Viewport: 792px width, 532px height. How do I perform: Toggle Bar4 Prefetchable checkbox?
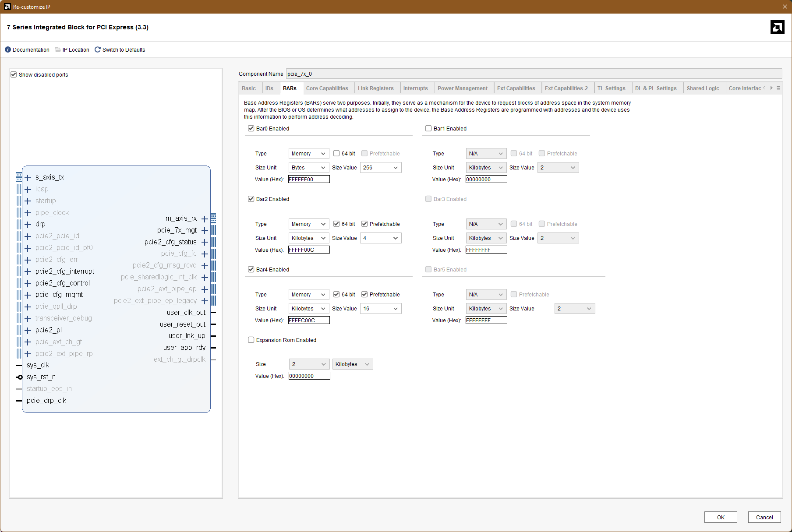[x=364, y=294]
